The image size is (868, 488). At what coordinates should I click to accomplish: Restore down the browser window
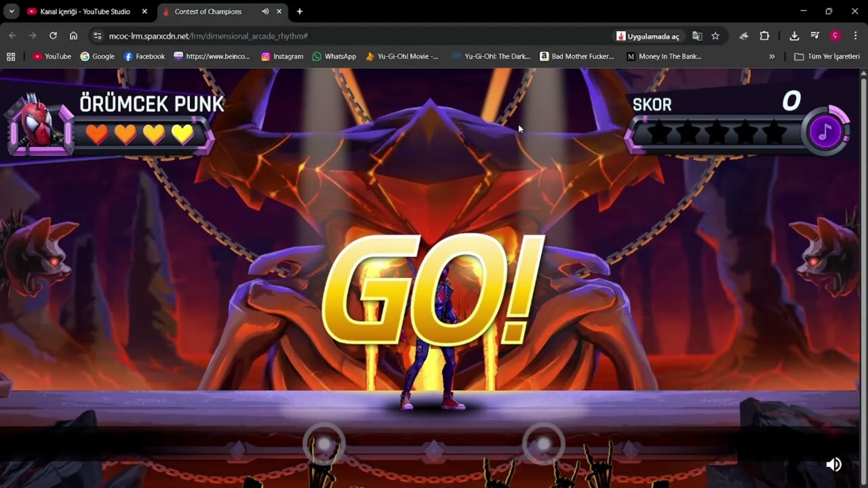pyautogui.click(x=829, y=12)
